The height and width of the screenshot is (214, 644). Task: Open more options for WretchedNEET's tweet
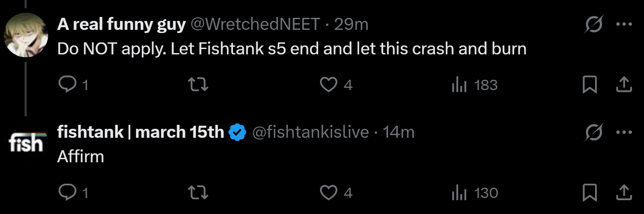(x=624, y=24)
